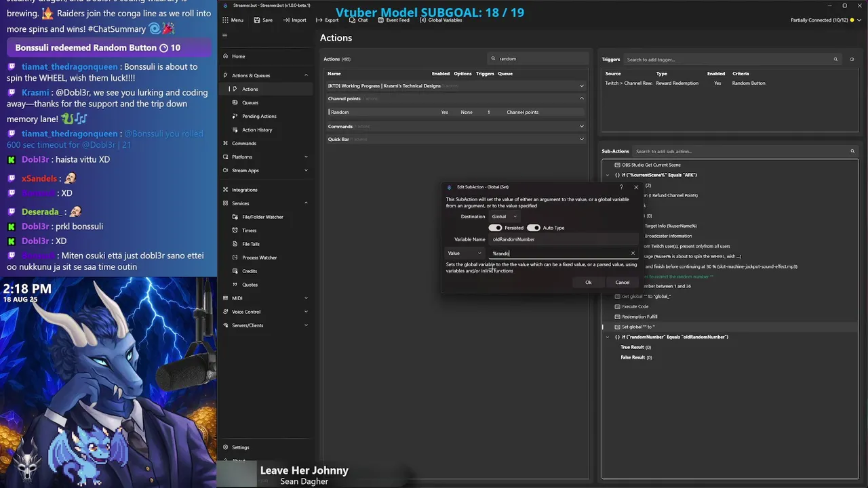This screenshot has width=868, height=488.
Task: Collapse the if currentScene Equals AFK block
Action: coord(608,175)
